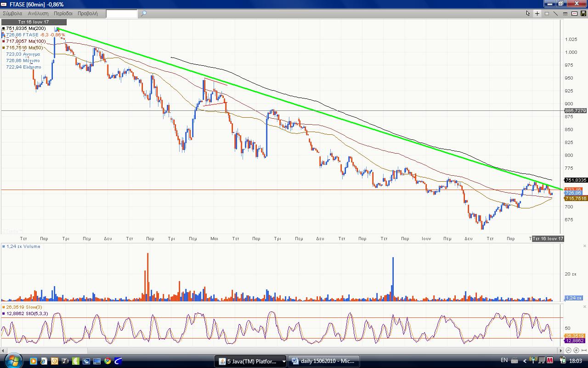Fit chart width with horizontal arrows icon
Image resolution: width=588 pixels, height=368 pixels.
click(x=583, y=350)
